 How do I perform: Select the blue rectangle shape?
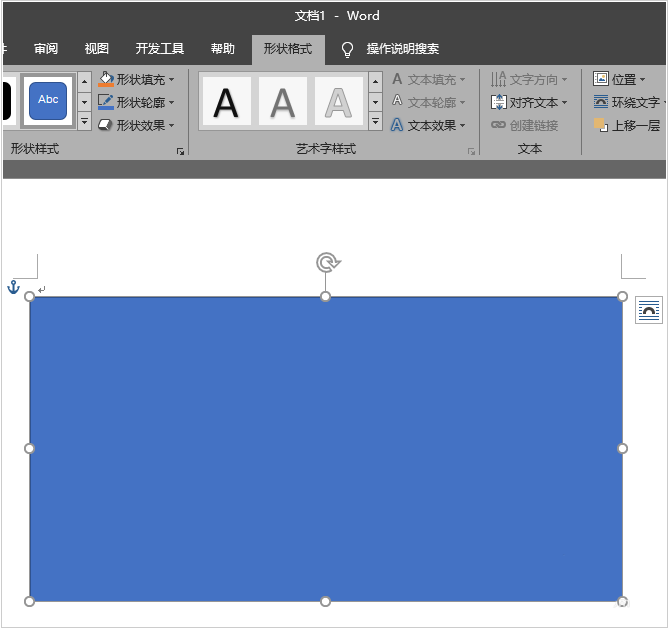point(326,449)
